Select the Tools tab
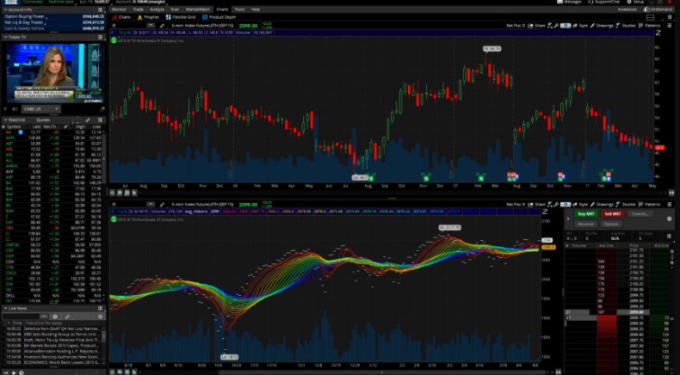 (x=239, y=9)
